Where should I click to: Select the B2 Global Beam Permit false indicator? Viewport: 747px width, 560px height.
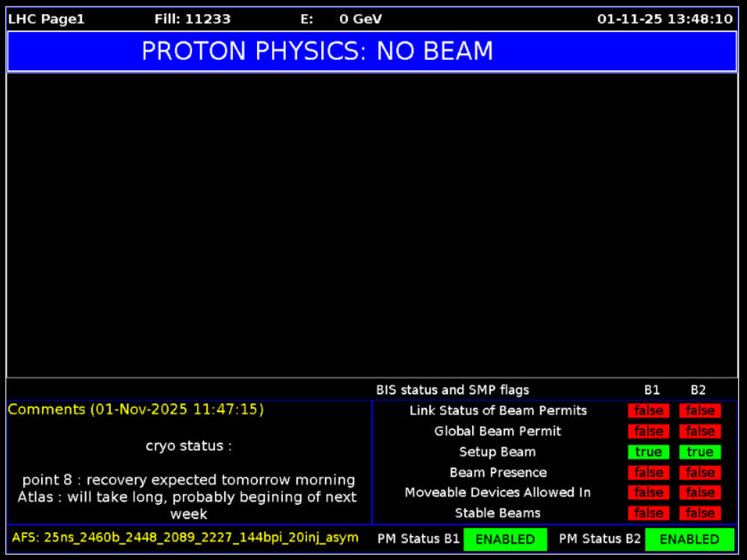700,432
